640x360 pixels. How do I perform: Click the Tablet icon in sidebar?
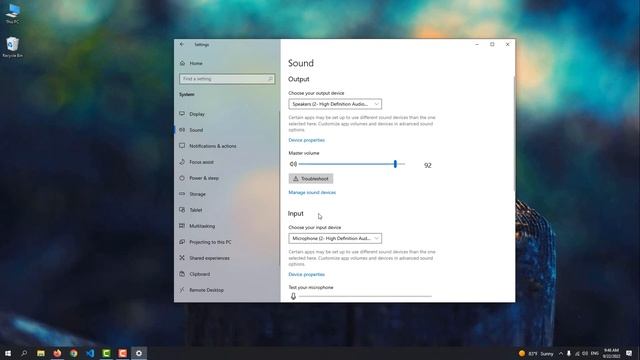pos(182,209)
